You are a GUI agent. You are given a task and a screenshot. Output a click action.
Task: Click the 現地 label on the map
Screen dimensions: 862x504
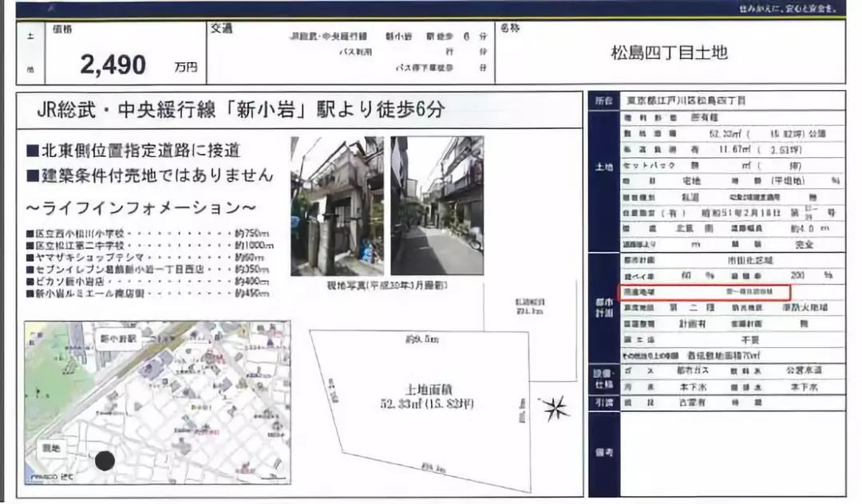tap(52, 448)
